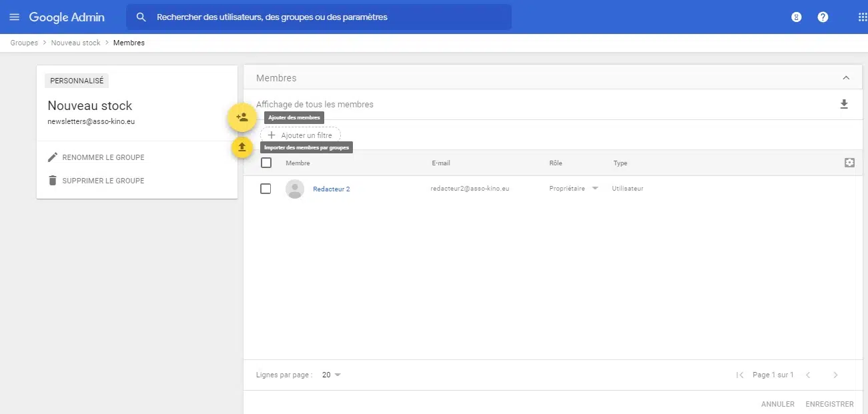Click the search magnifier icon
The image size is (868, 414).
(x=141, y=17)
